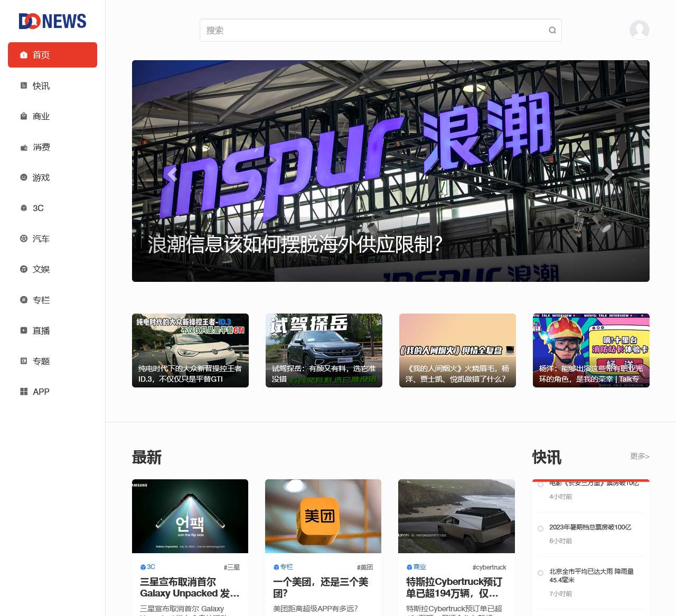This screenshot has width=676, height=616.
Task: Click the 3C category tag on Samsung card
Action: [148, 567]
